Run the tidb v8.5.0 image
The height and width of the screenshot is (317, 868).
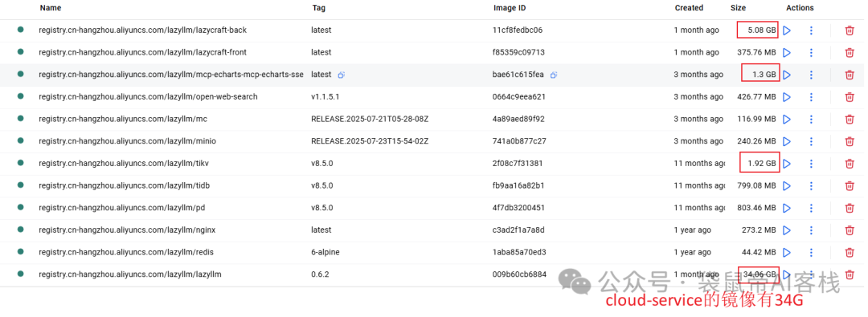click(x=787, y=185)
